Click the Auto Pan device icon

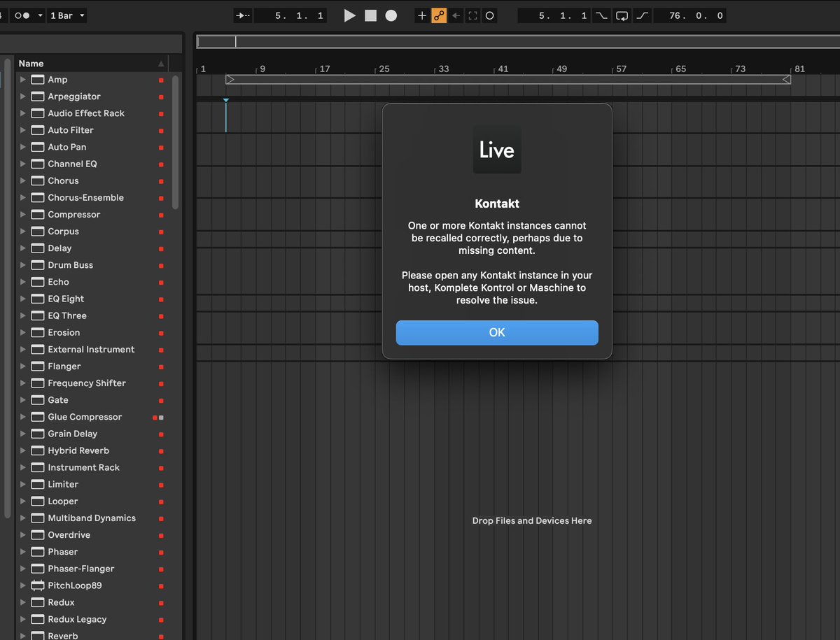38,147
